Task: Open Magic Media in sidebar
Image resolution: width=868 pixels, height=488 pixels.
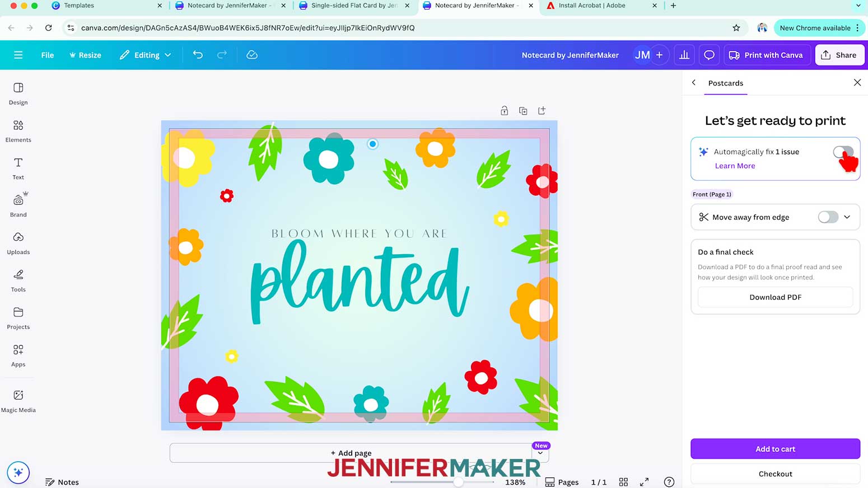Action: click(18, 401)
